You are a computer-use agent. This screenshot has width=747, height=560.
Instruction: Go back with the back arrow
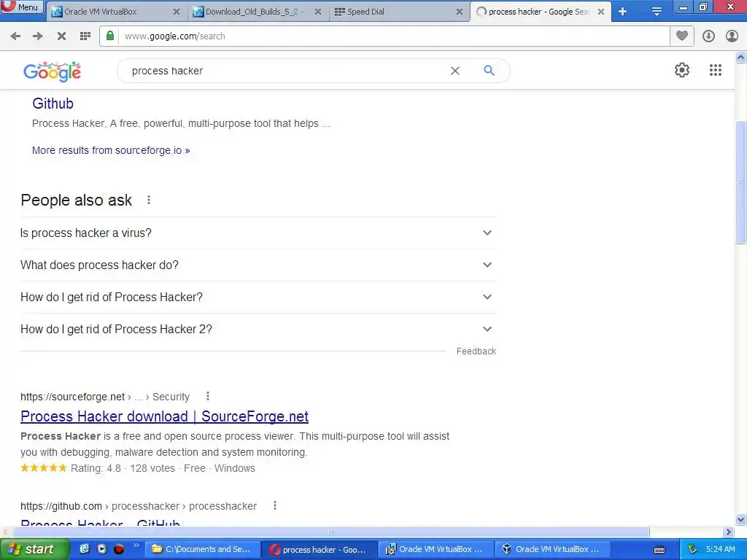click(x=16, y=36)
